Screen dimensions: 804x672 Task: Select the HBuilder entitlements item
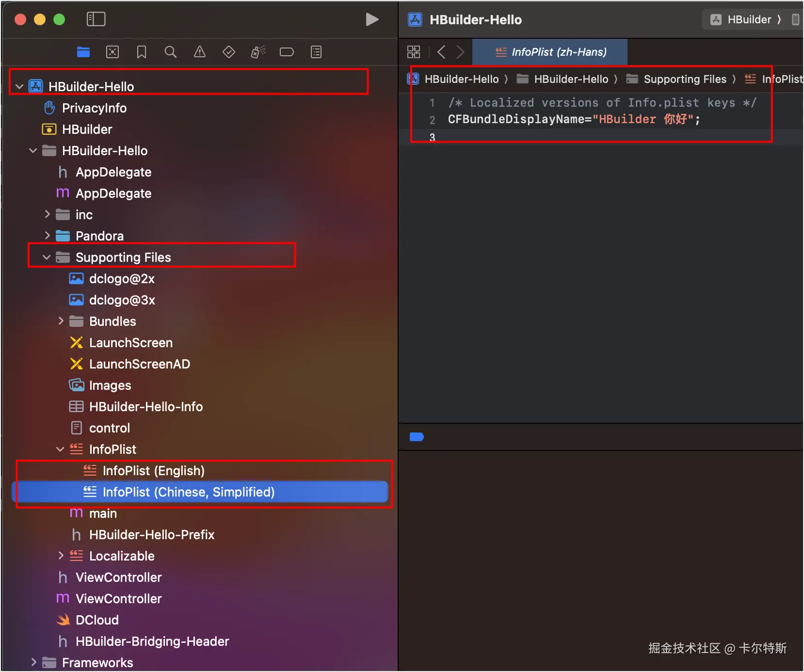pyautogui.click(x=87, y=129)
